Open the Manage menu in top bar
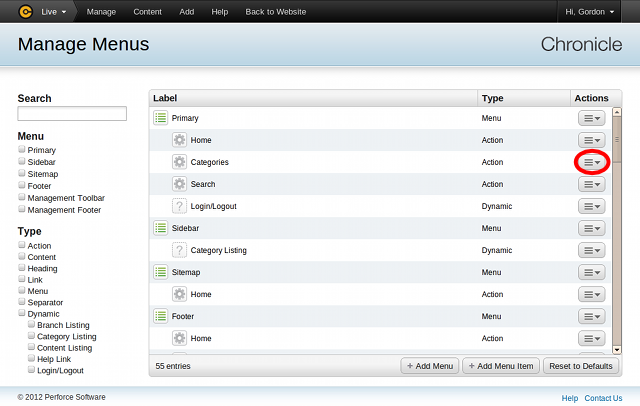640x406 pixels. point(101,12)
